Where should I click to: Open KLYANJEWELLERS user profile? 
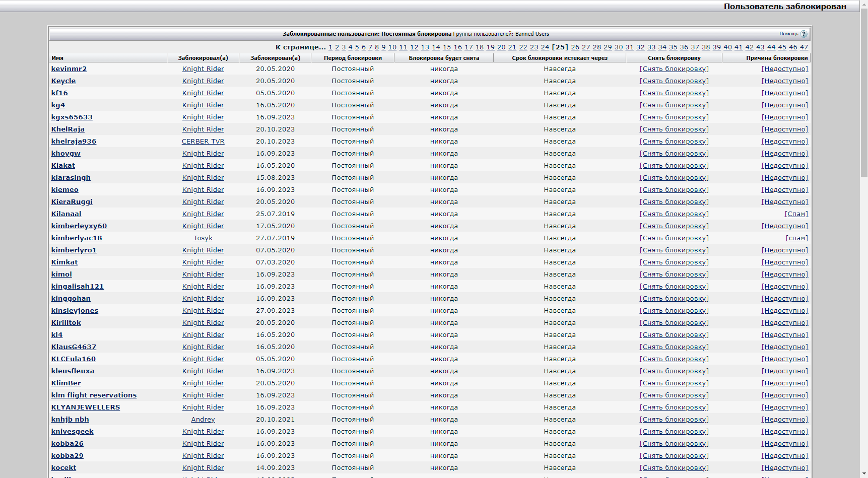tap(86, 407)
